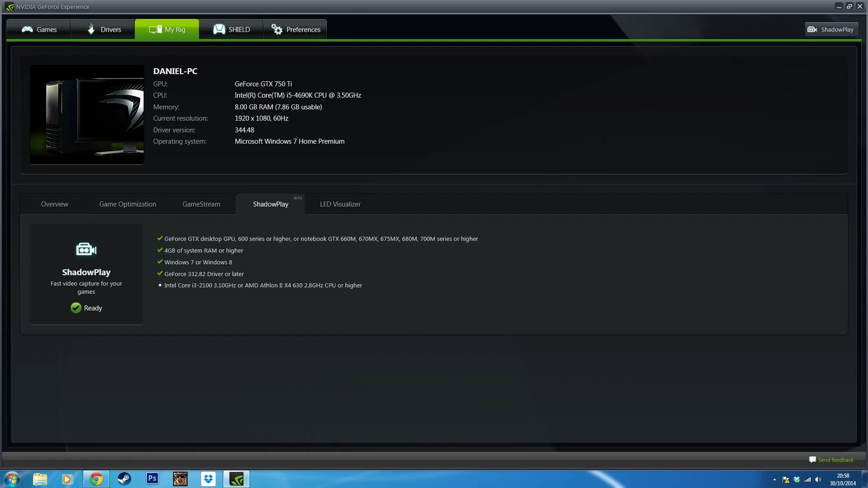The height and width of the screenshot is (488, 868).
Task: Select the ShadowPlay beta sub-tab
Action: tap(271, 204)
